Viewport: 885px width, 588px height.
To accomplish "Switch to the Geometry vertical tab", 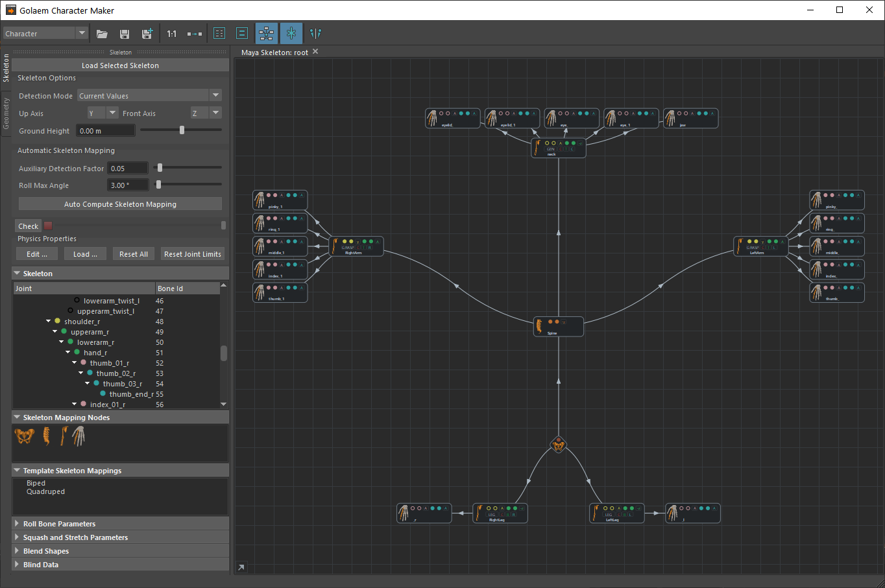I will (6, 113).
